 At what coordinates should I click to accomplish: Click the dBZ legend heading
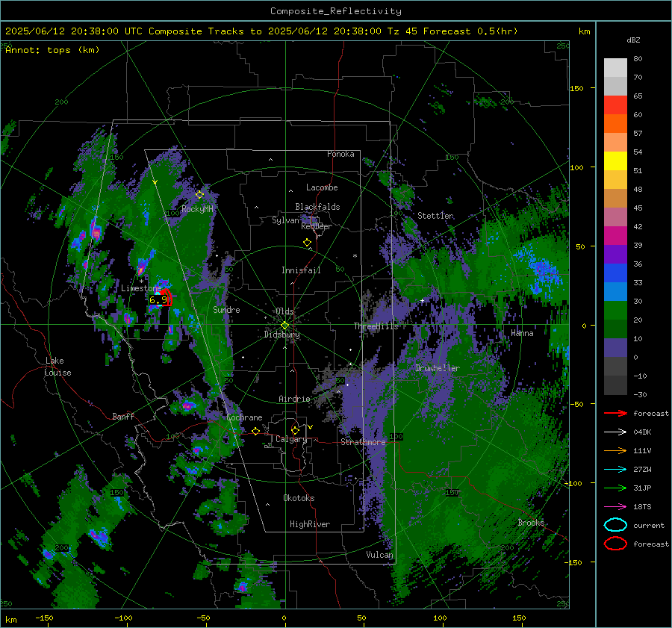pyautogui.click(x=633, y=40)
